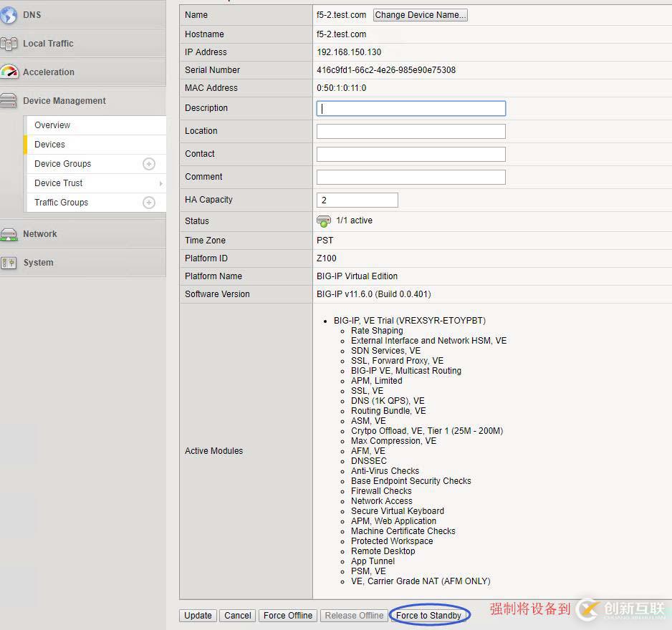The image size is (672, 630).
Task: Open the Local Traffic section
Action: tap(48, 44)
